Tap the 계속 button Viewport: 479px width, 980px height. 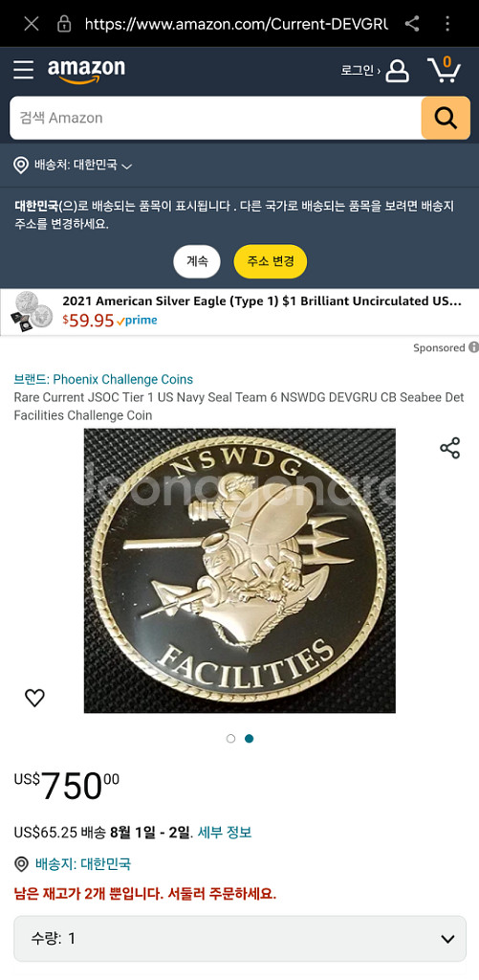click(x=197, y=261)
